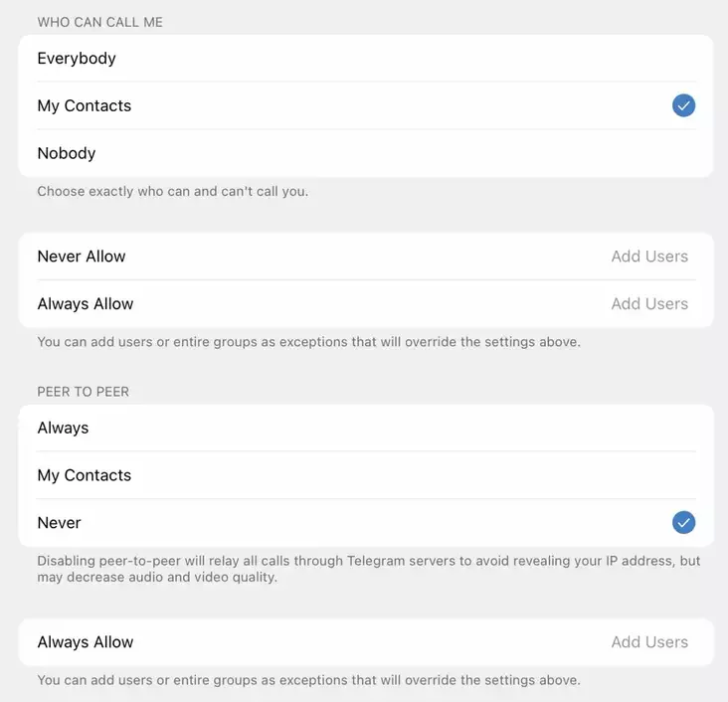
Task: Click the exceptions note under call Always Allow
Action: pos(308,342)
